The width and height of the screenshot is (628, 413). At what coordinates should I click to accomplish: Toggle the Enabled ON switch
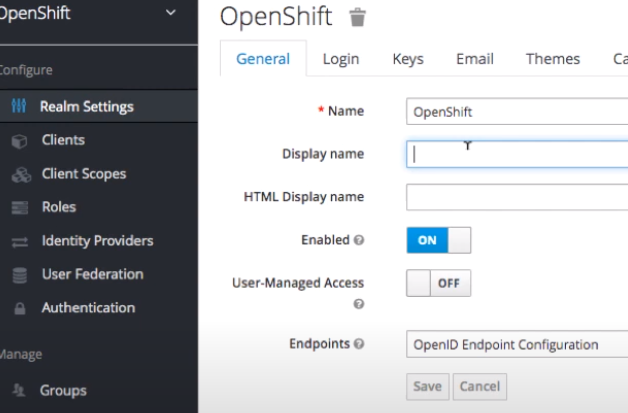[x=439, y=240]
